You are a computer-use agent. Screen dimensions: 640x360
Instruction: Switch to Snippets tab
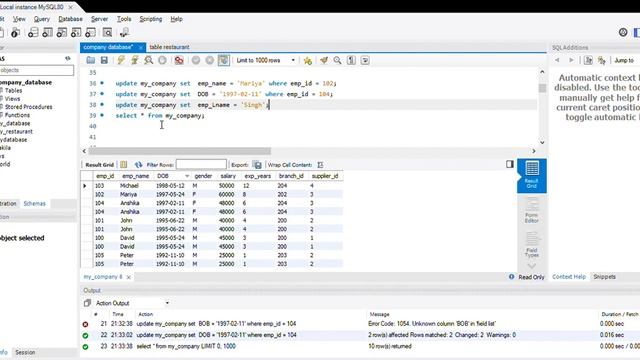(604, 277)
